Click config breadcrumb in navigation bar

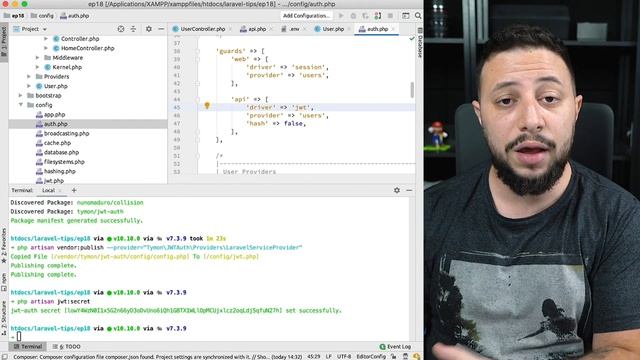tap(42, 16)
